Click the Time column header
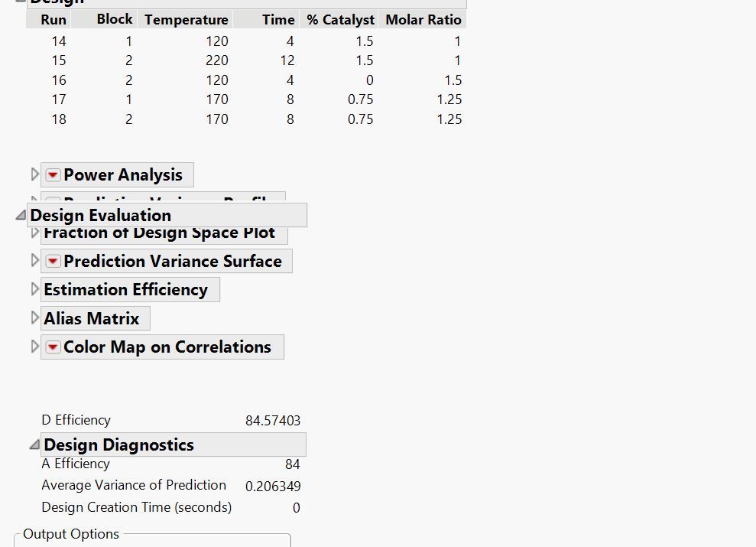Image resolution: width=756 pixels, height=547 pixels. pos(277,20)
